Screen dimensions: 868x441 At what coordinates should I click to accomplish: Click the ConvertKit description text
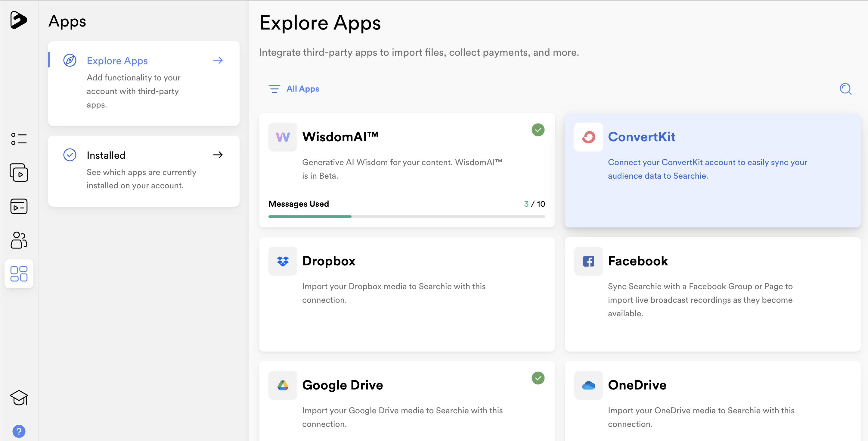coord(708,169)
